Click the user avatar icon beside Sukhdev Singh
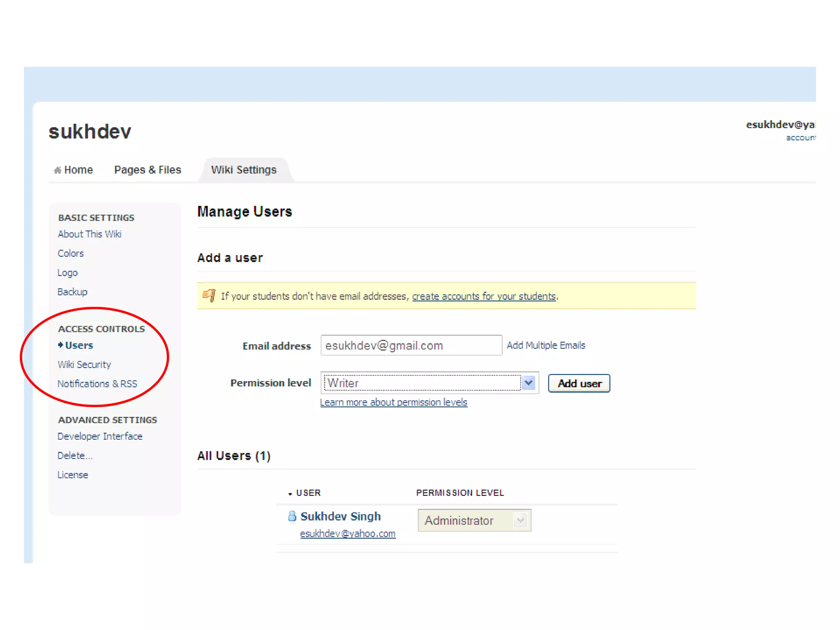840x630 pixels. point(292,516)
